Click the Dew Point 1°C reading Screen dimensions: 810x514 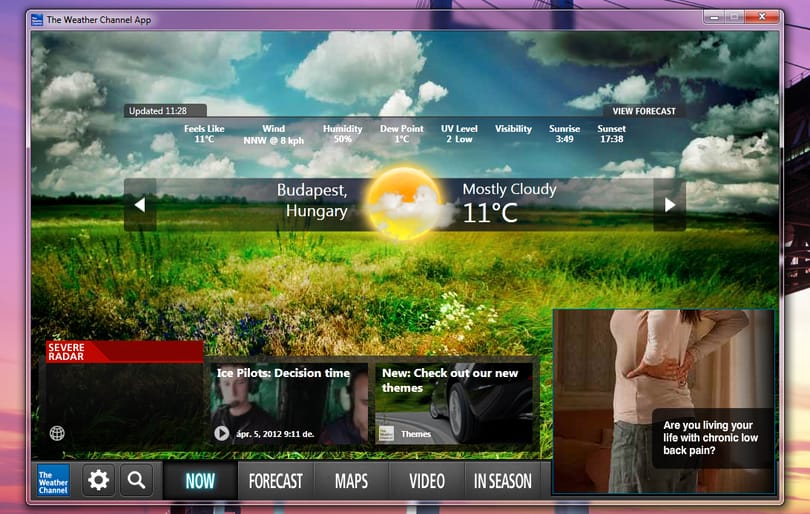(401, 134)
